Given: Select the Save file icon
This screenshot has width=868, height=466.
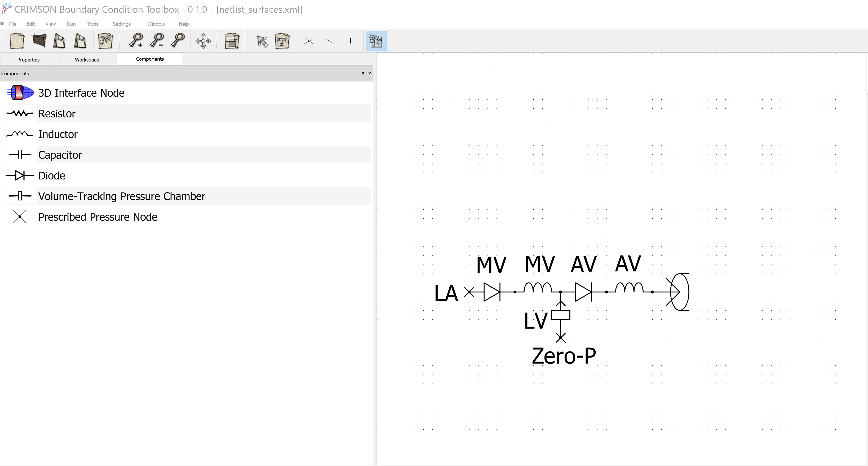Looking at the screenshot, I should click(x=59, y=41).
